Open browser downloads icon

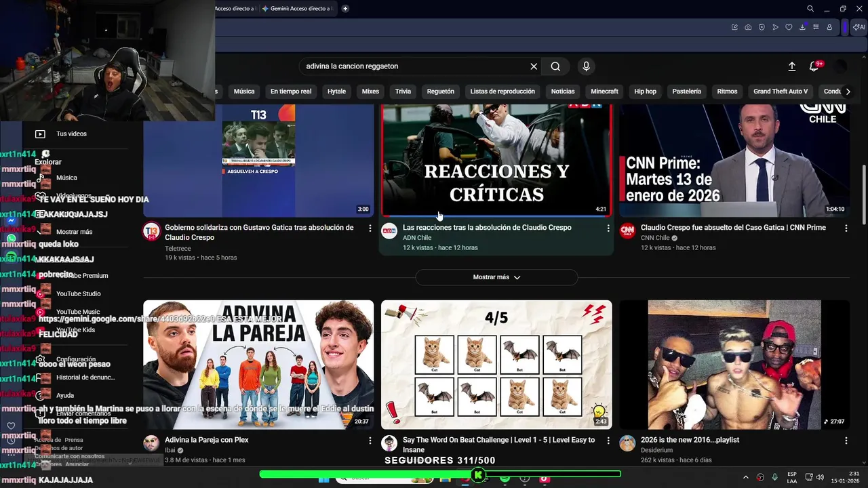click(802, 27)
